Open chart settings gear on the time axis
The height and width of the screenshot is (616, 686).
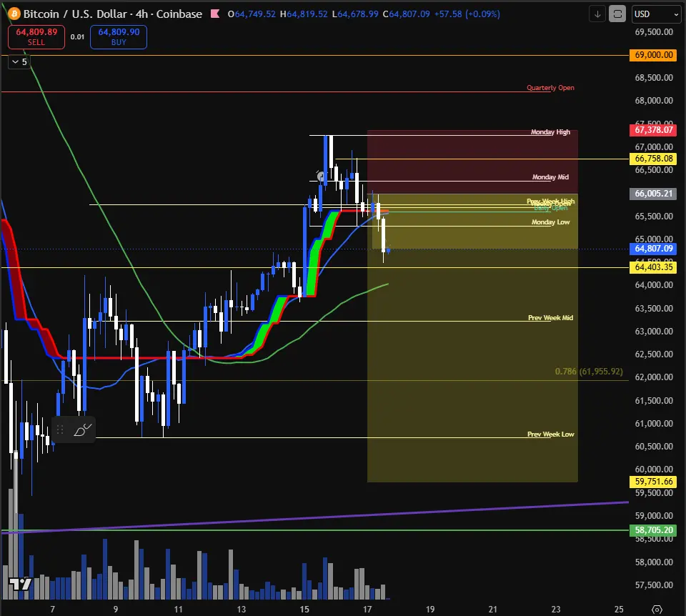coord(657,609)
